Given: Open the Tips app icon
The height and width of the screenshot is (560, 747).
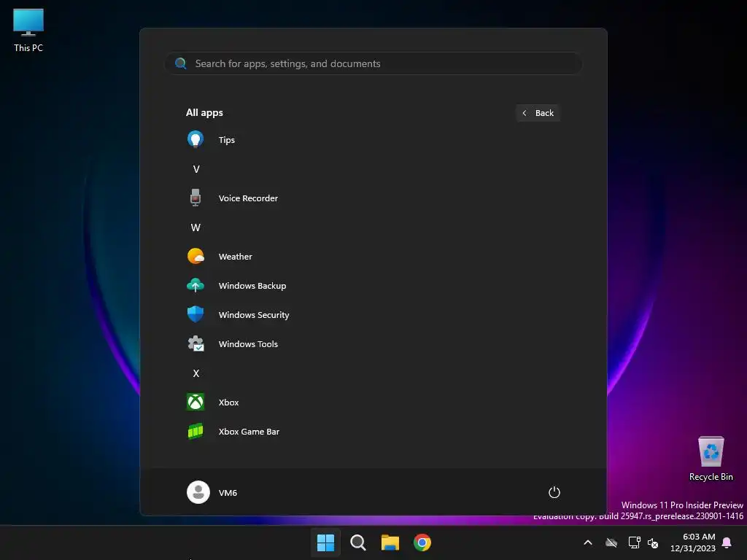Looking at the screenshot, I should point(196,139).
